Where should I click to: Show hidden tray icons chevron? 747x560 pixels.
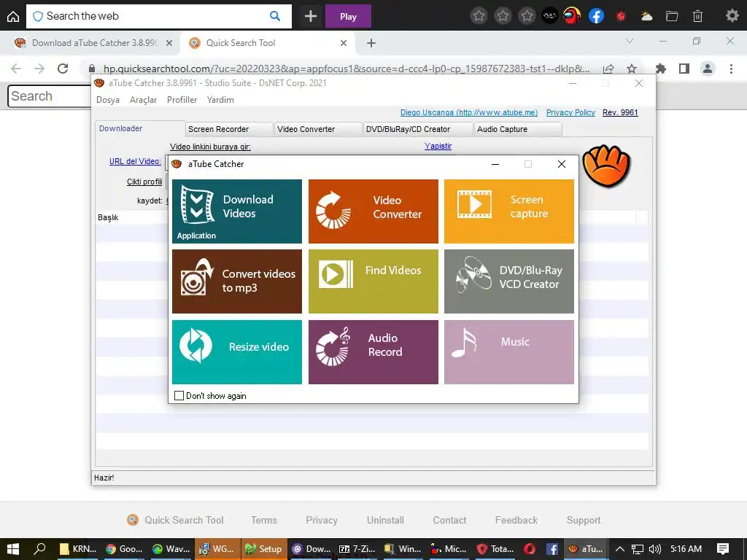click(620, 549)
